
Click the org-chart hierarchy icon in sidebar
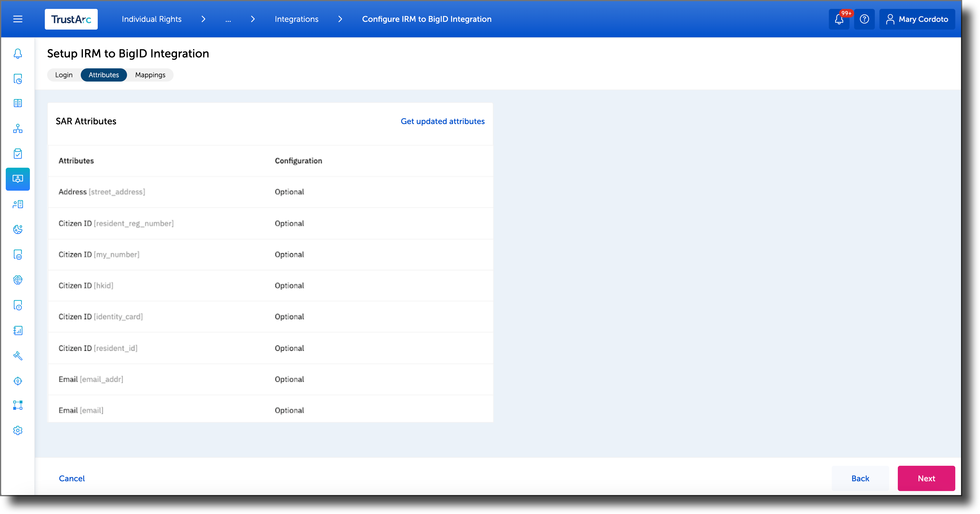(18, 129)
